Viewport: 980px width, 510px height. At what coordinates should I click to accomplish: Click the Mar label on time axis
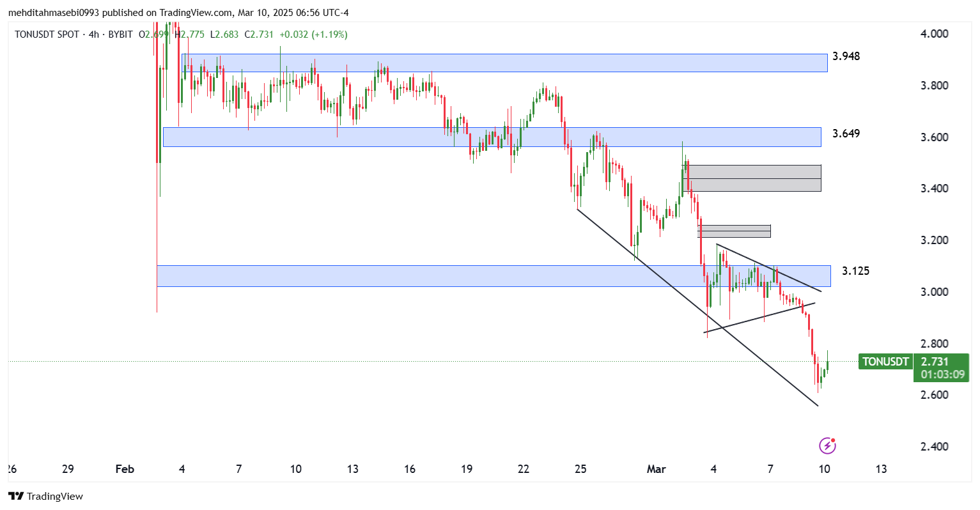pyautogui.click(x=656, y=469)
